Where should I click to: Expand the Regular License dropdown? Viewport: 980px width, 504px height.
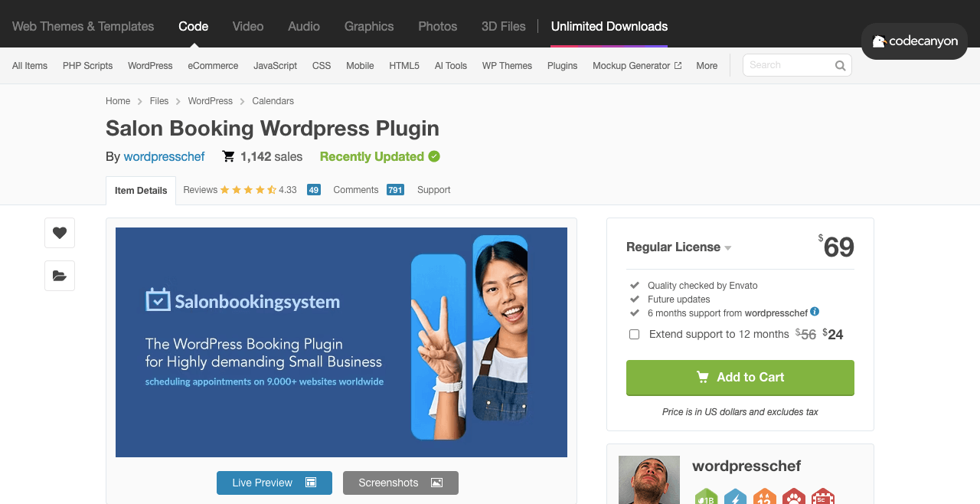click(678, 247)
